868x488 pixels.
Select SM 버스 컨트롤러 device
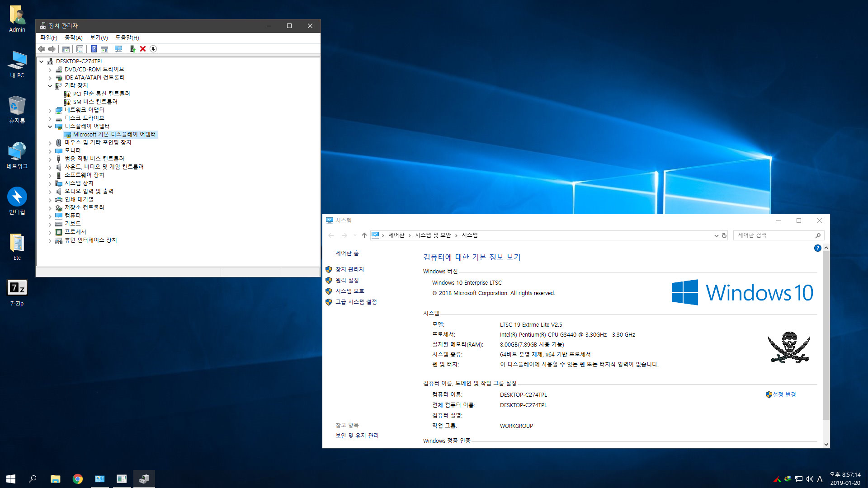tap(95, 102)
